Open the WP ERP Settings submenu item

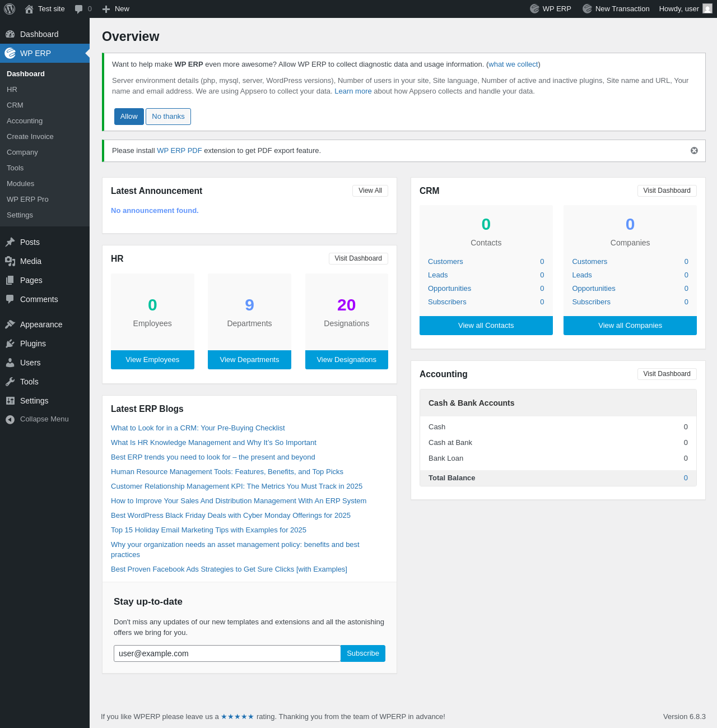point(20,215)
